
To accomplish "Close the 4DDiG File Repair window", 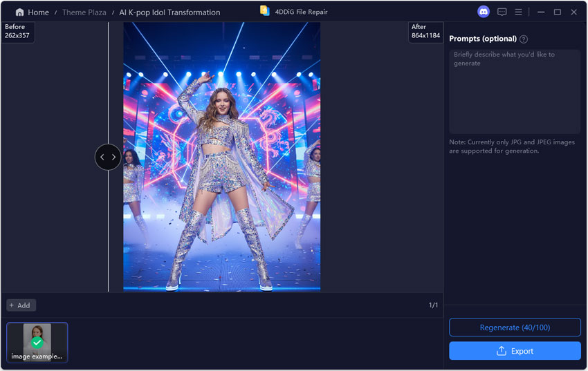I will click(x=573, y=12).
